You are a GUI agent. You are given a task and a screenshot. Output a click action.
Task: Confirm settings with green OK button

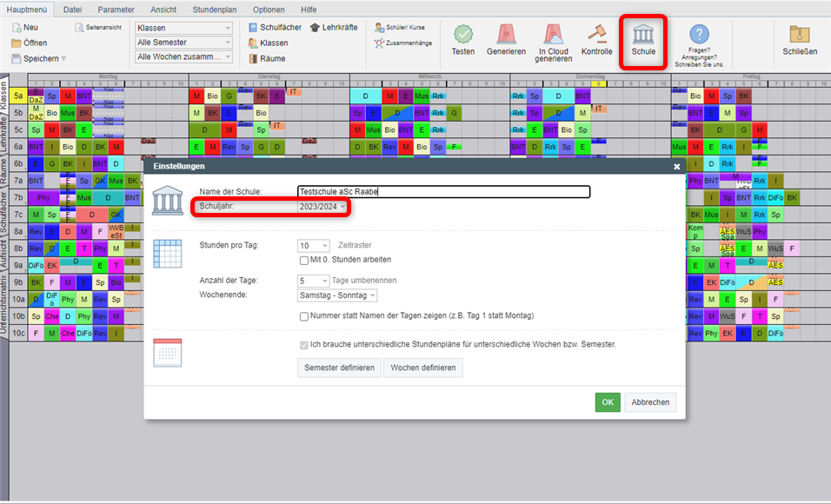coord(608,402)
